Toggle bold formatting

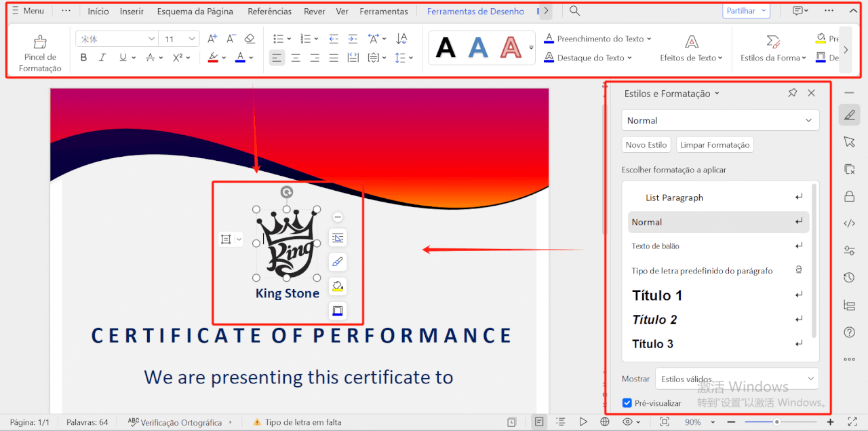pyautogui.click(x=83, y=58)
